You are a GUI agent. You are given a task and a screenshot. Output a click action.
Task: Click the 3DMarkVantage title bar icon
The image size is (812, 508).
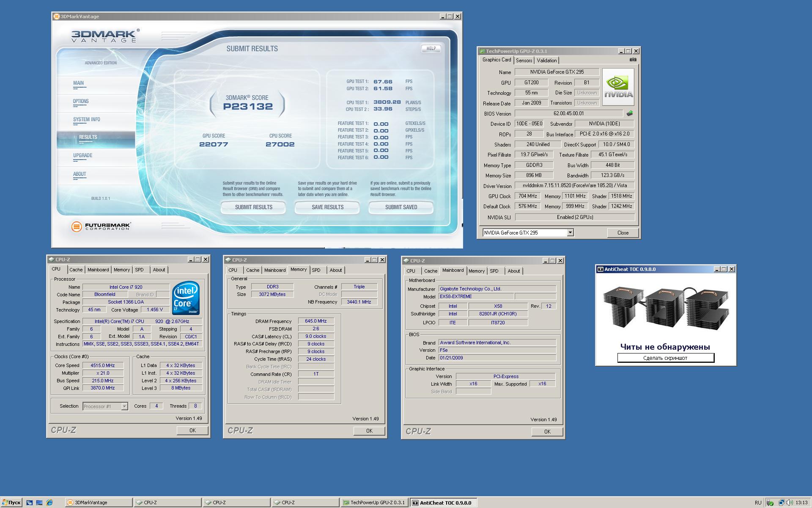click(57, 17)
